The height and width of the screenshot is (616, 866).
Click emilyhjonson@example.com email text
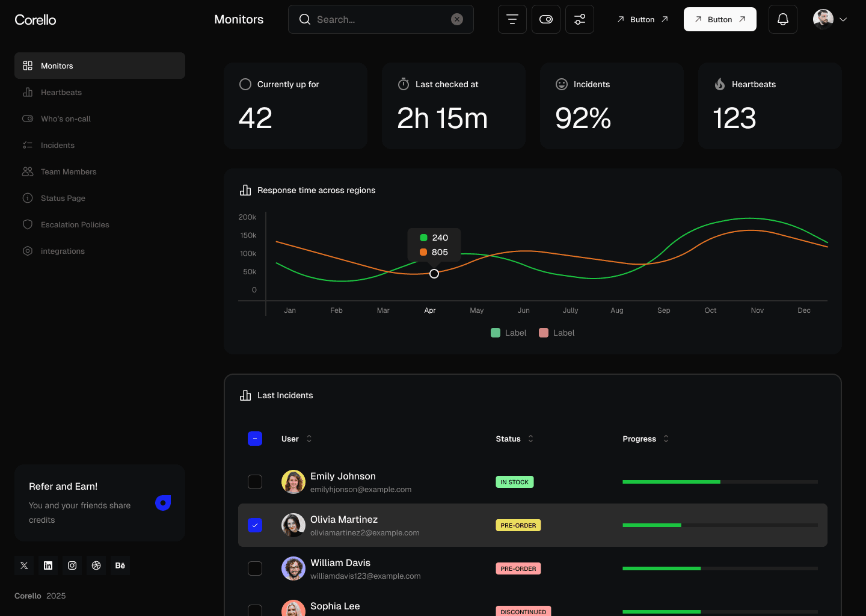tap(361, 490)
